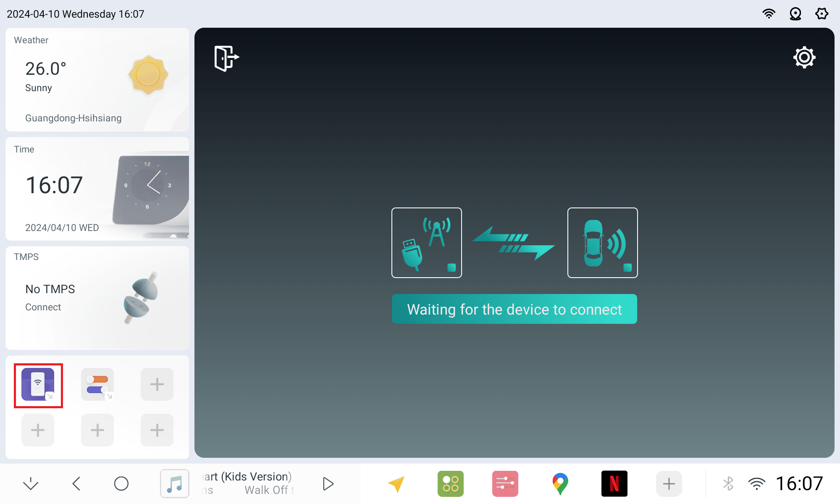Click Connect under No TMPS
The width and height of the screenshot is (840, 504).
point(43,307)
